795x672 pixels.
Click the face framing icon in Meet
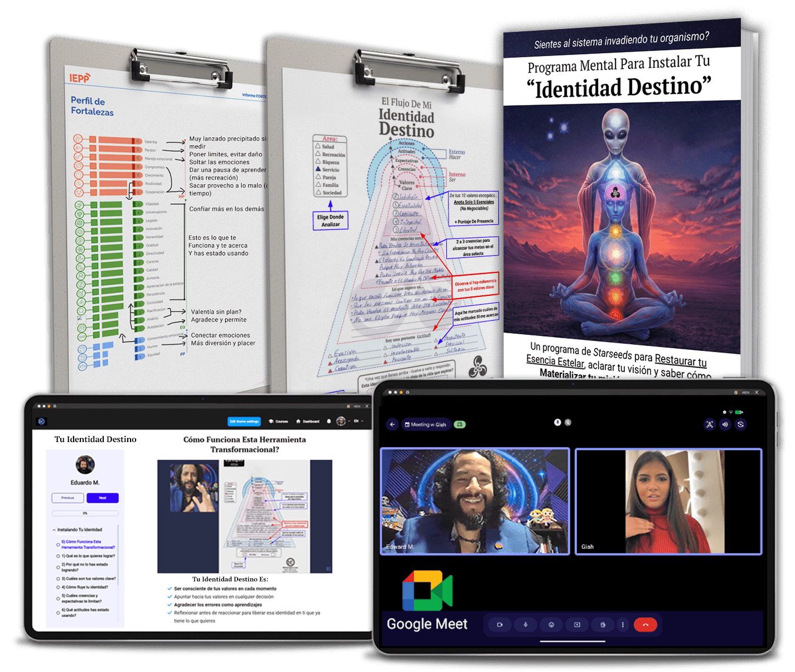click(x=710, y=424)
